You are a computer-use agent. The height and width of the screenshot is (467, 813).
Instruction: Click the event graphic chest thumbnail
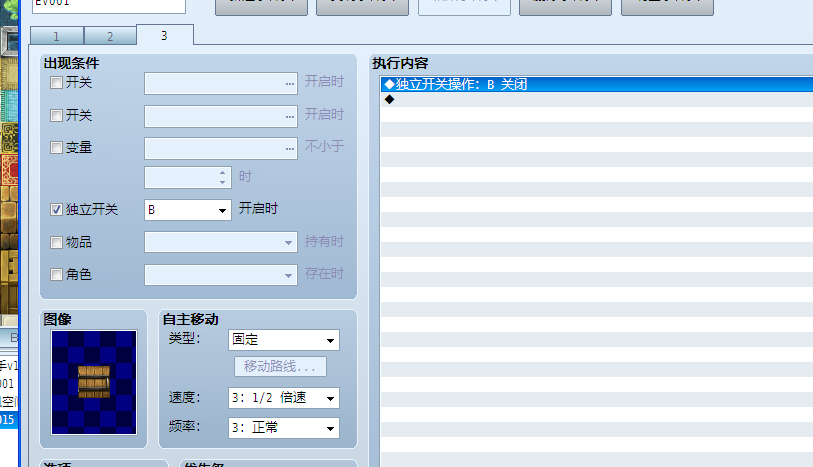click(x=94, y=382)
